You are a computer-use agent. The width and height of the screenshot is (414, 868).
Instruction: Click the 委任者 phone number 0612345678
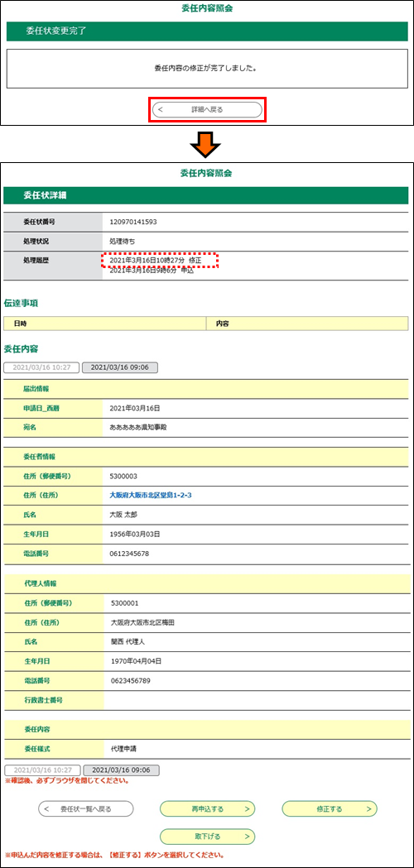point(130,554)
